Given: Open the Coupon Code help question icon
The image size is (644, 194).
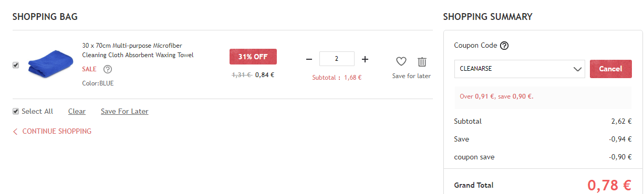Looking at the screenshot, I should coord(504,46).
